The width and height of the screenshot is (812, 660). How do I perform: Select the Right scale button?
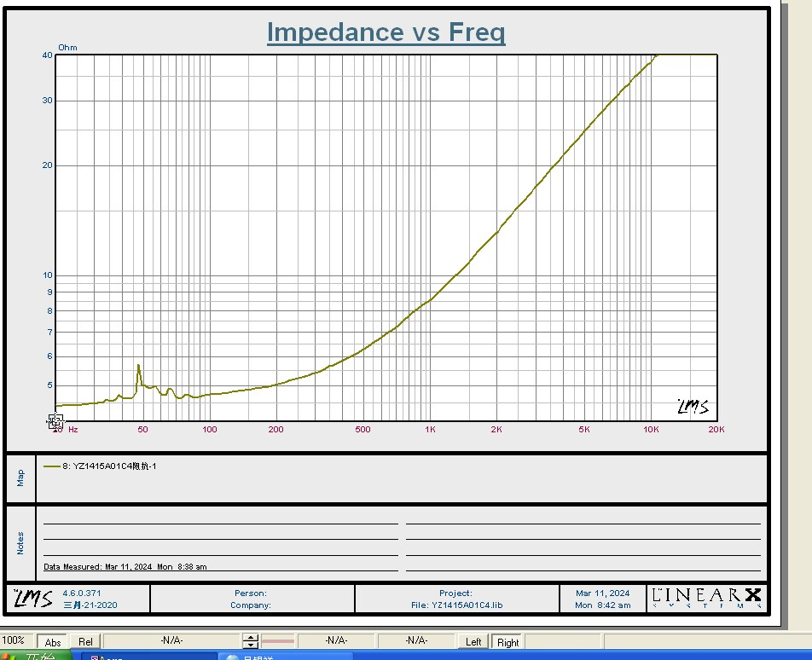507,642
